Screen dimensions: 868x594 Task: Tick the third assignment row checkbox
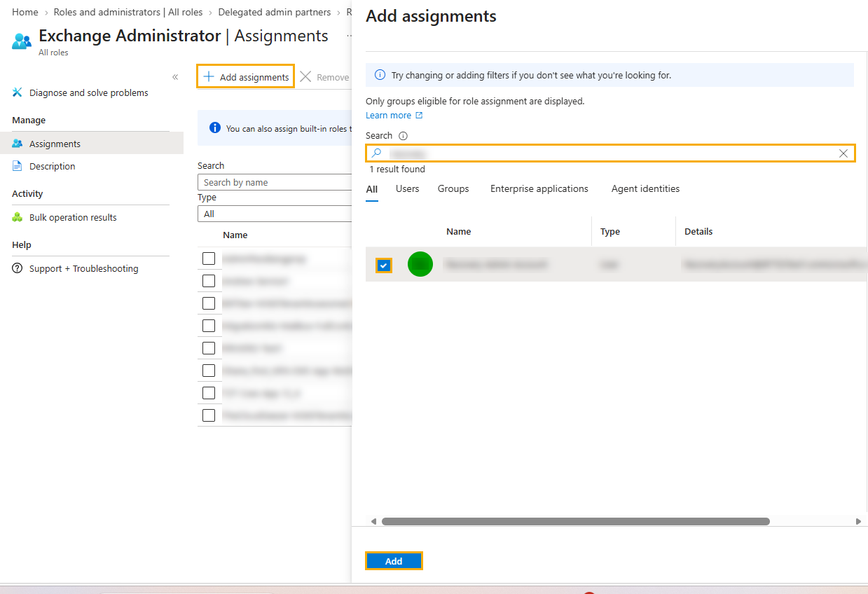pyautogui.click(x=208, y=303)
